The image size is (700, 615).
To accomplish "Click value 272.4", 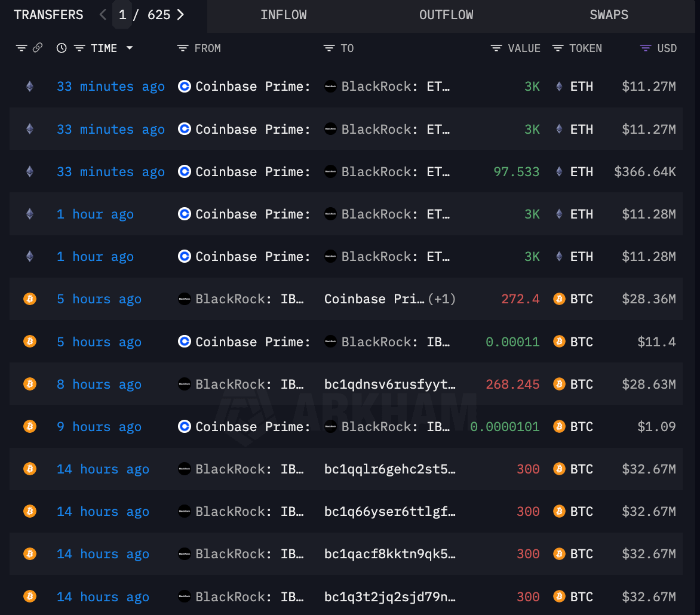I will click(x=521, y=299).
